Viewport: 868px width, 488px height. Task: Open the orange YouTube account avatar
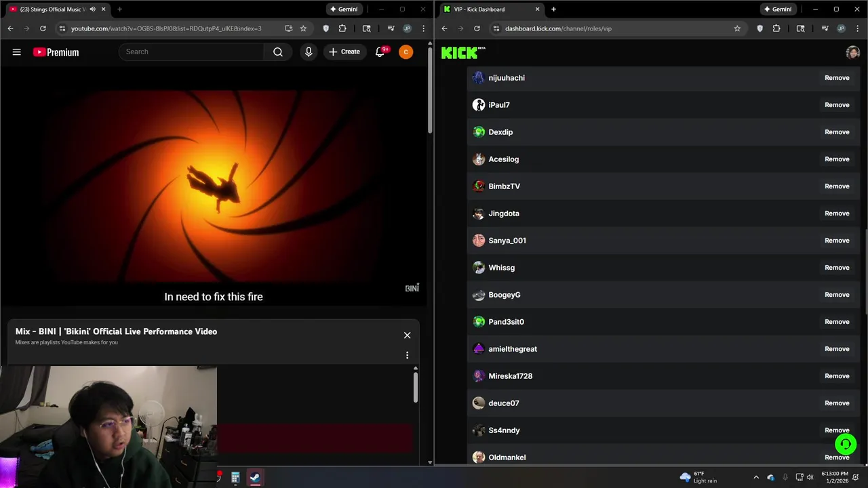(406, 52)
